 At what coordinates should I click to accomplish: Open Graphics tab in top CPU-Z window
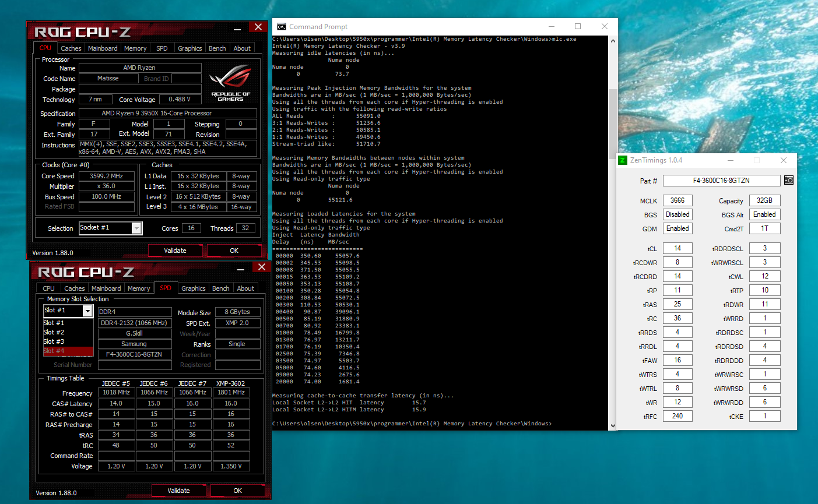tap(190, 48)
